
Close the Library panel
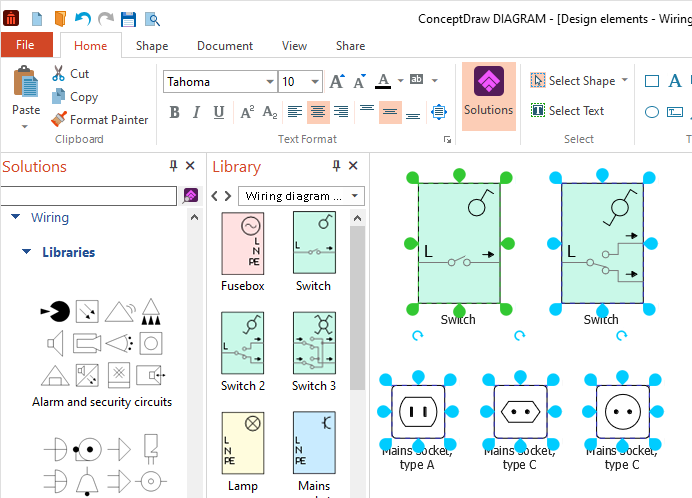(353, 166)
